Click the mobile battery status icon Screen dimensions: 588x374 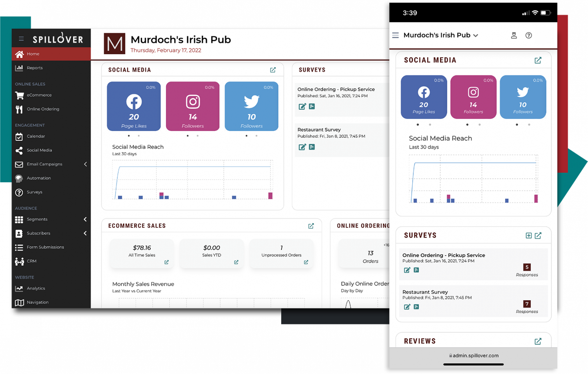tap(545, 13)
